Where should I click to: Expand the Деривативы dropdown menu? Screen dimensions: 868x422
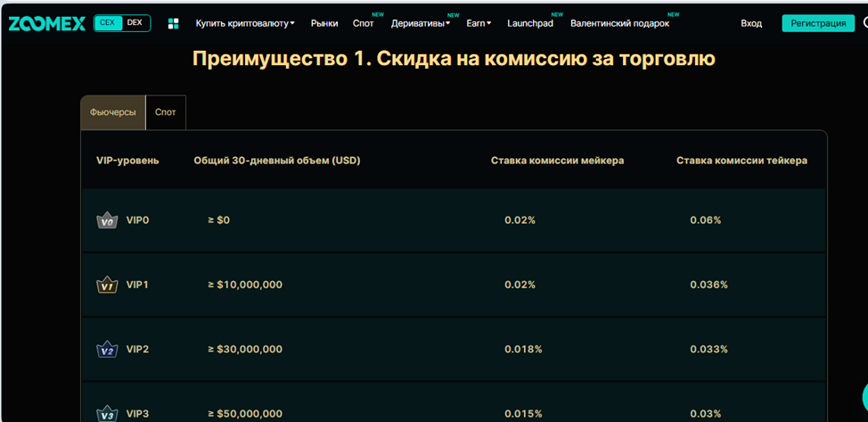coord(421,23)
